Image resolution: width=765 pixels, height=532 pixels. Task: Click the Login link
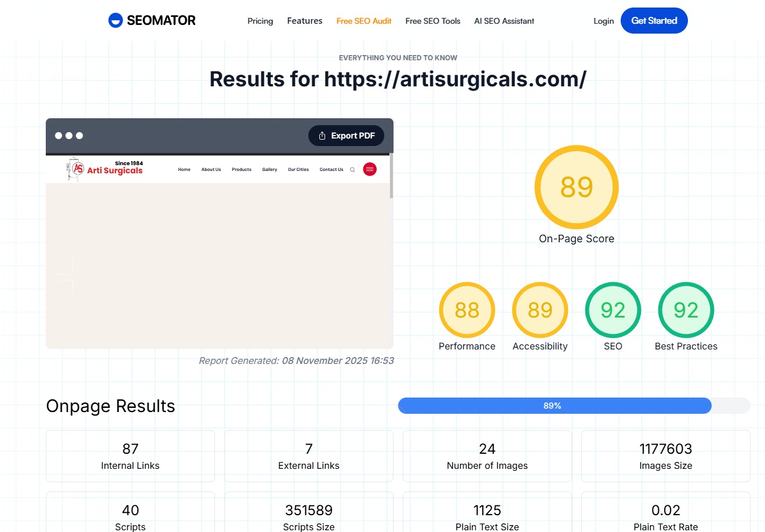pyautogui.click(x=604, y=21)
